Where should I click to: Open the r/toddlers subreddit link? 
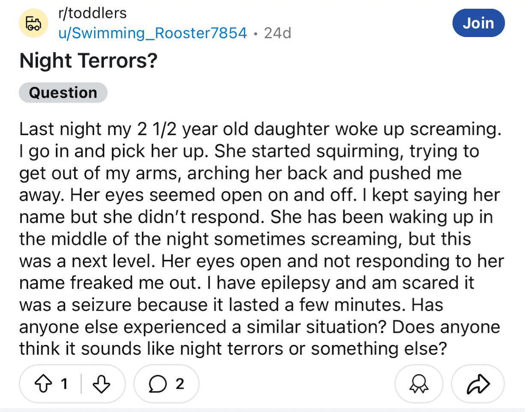coord(92,13)
